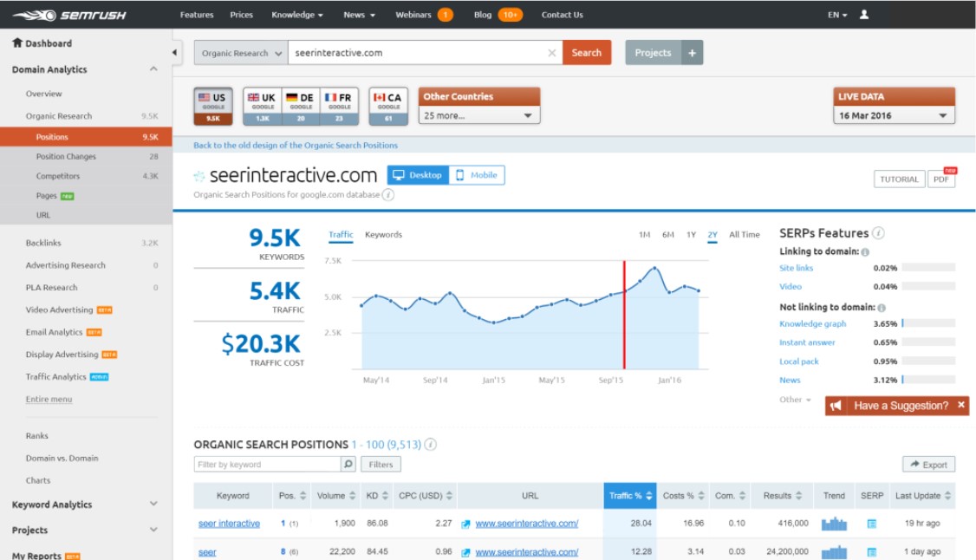Viewport: 976px width, 560px height.
Task: Select the FR Google database
Action: pos(339,107)
